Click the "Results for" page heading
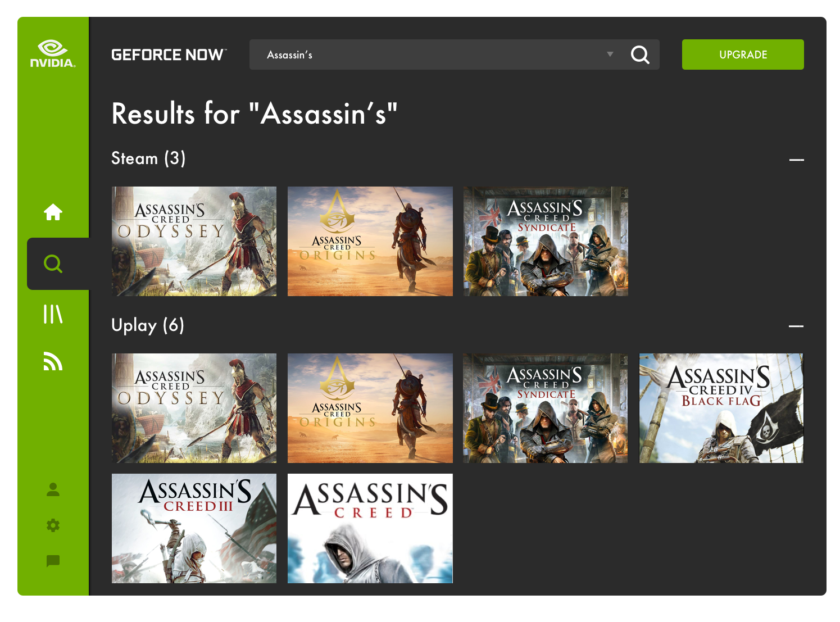The height and width of the screenshot is (622, 840). click(255, 113)
